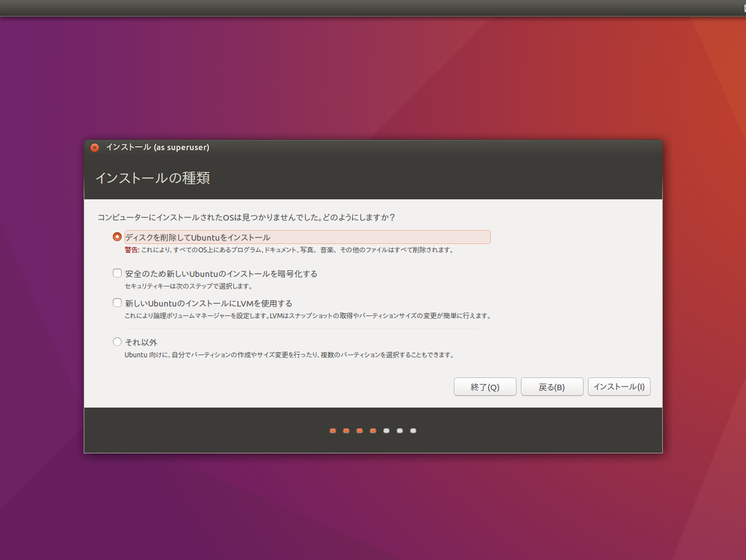Go back with the 戻る(B) button
This screenshot has height=560, width=746.
552,387
